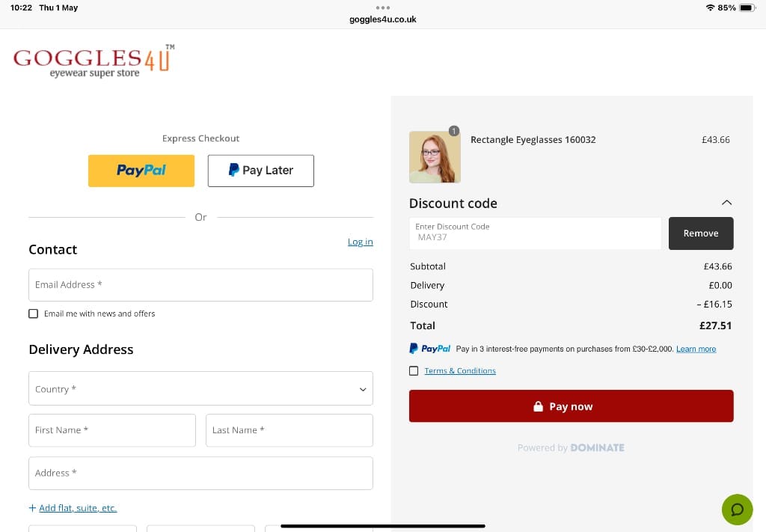Click the red Pay now button
766x532 pixels.
coord(571,406)
